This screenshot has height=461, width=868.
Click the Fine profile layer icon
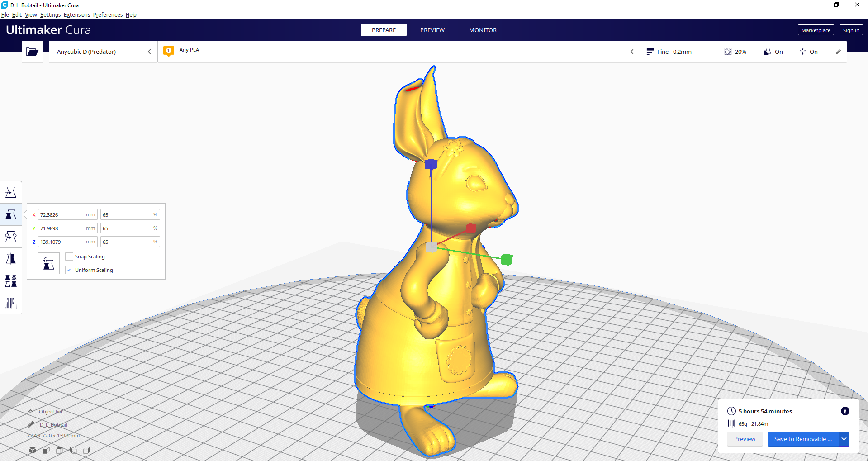click(650, 52)
